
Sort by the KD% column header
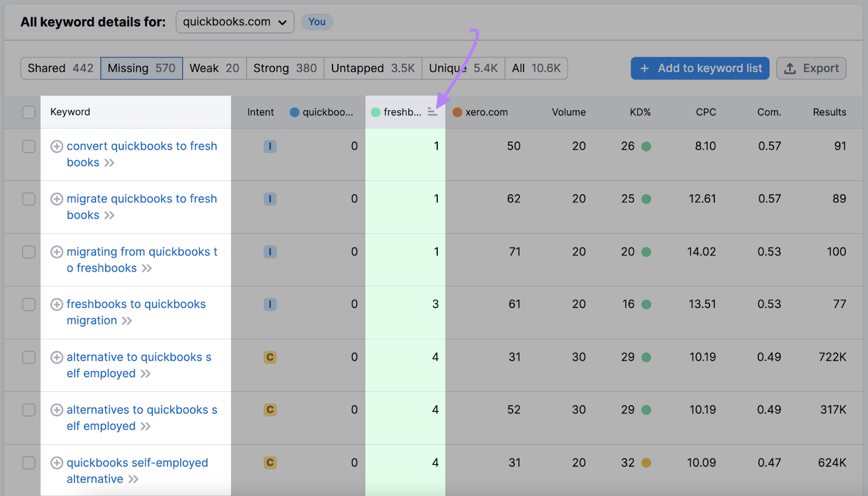(x=640, y=112)
